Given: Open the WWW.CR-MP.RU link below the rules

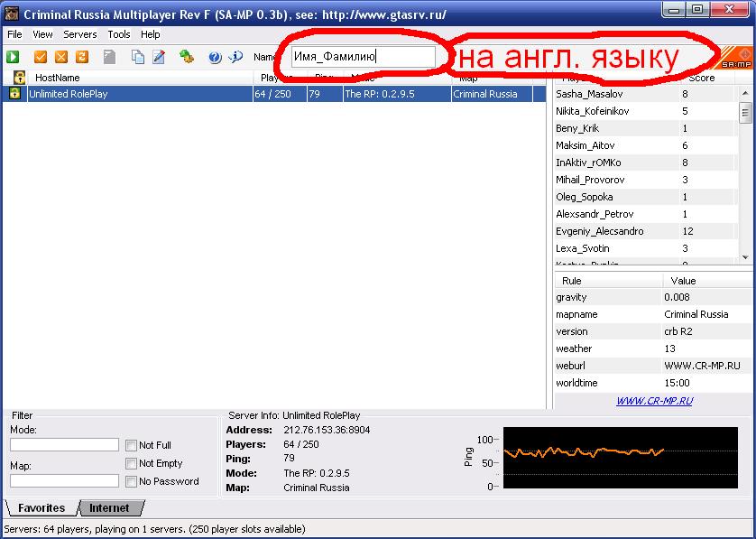Looking at the screenshot, I should click(x=654, y=401).
